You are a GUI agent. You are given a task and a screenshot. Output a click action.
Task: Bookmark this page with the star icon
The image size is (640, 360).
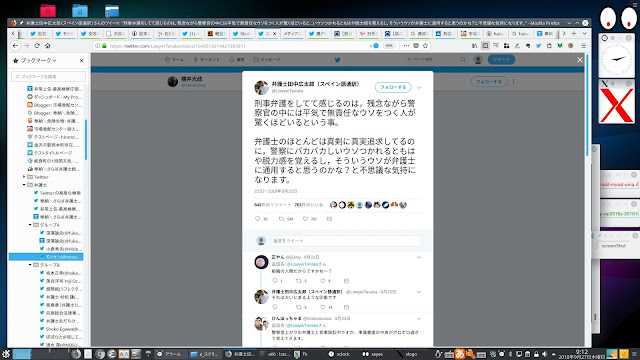pos(425,46)
